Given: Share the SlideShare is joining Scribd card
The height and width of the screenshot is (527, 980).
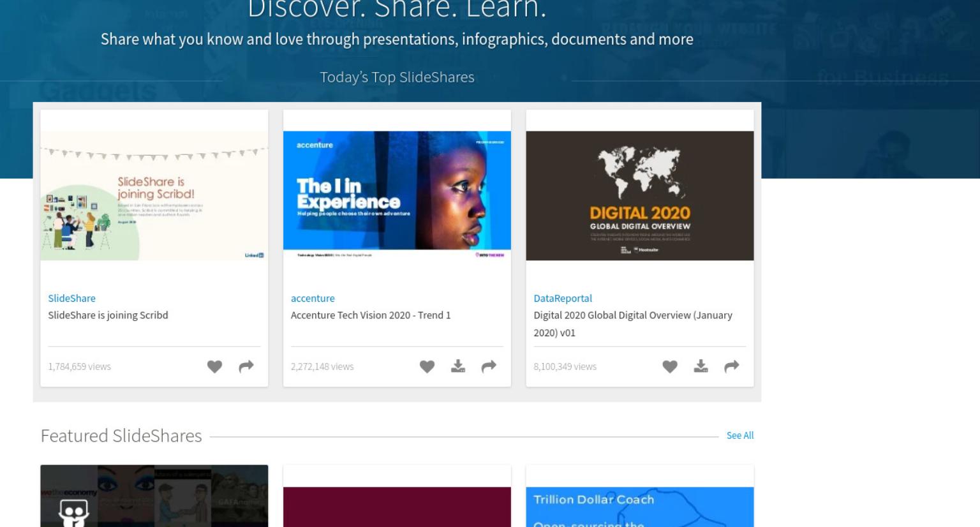Looking at the screenshot, I should click(x=246, y=366).
